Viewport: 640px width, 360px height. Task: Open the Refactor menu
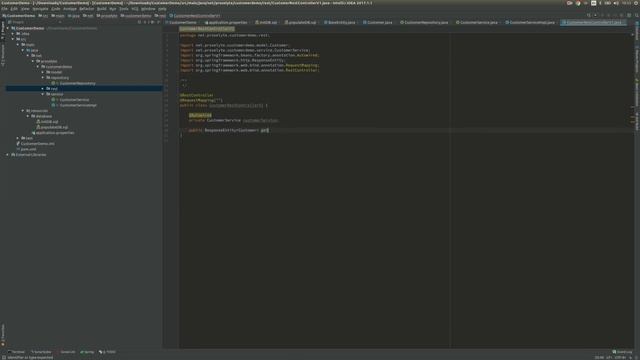click(87, 9)
